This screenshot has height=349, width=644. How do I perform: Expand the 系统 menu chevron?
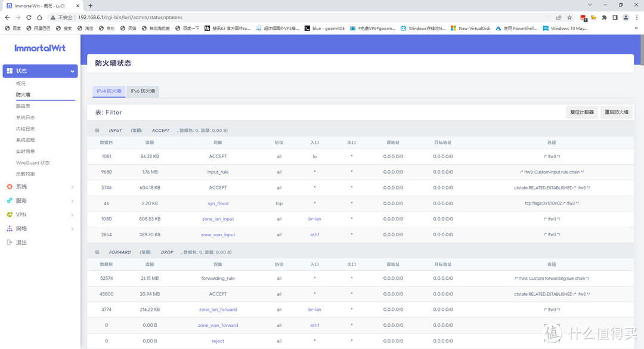pos(72,187)
